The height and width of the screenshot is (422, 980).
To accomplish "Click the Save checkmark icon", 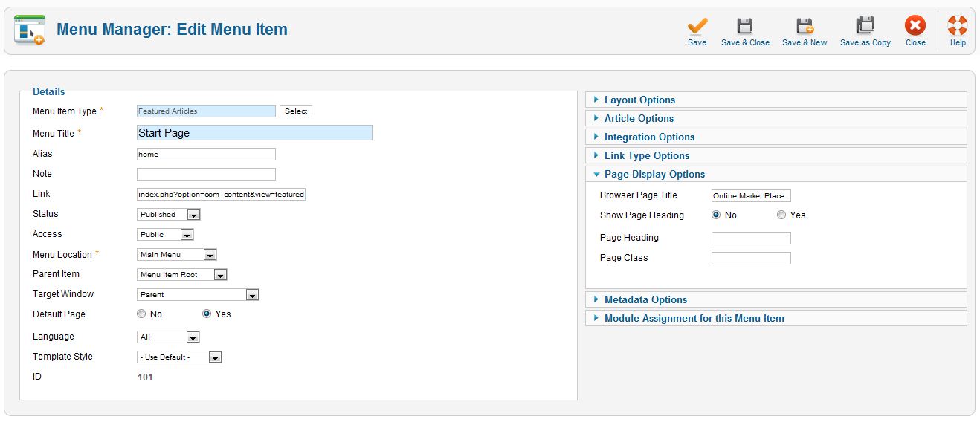I will pos(697,27).
